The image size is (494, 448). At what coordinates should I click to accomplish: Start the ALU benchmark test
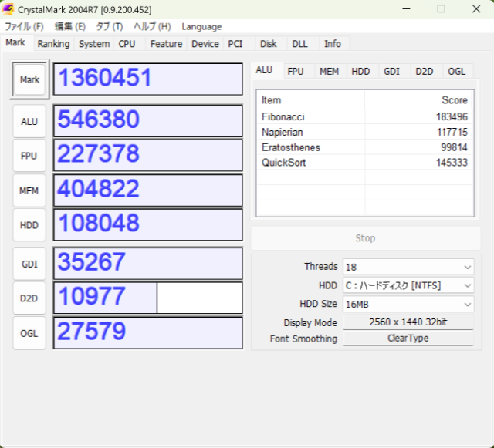[x=29, y=121]
